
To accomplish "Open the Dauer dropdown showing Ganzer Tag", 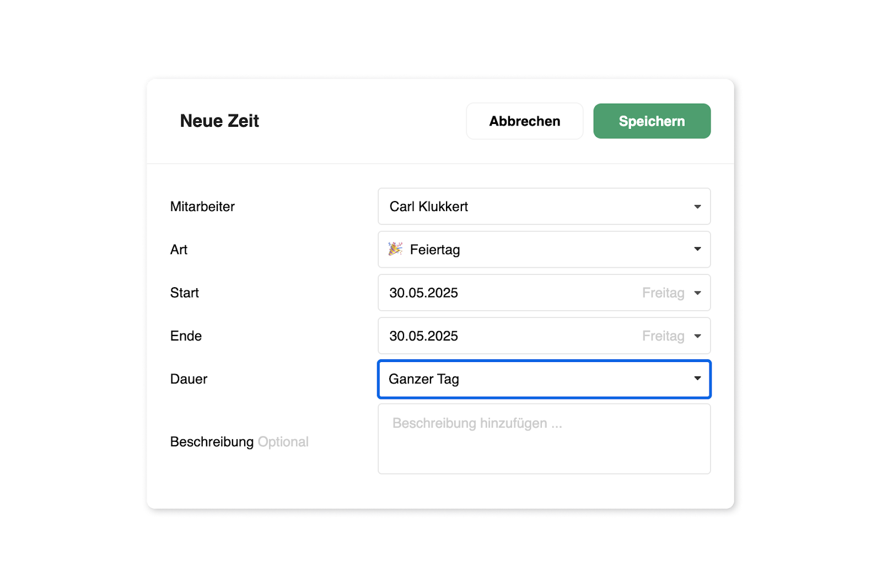I will (544, 379).
